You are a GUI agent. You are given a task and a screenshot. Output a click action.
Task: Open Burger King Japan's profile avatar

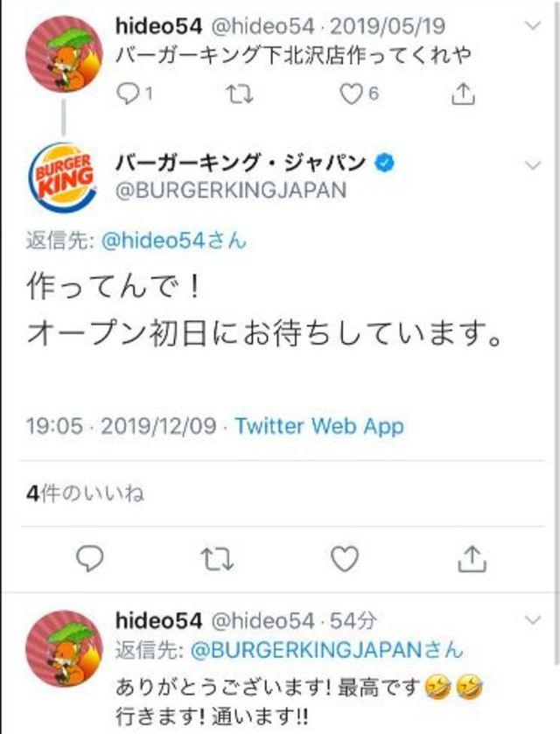[62, 172]
